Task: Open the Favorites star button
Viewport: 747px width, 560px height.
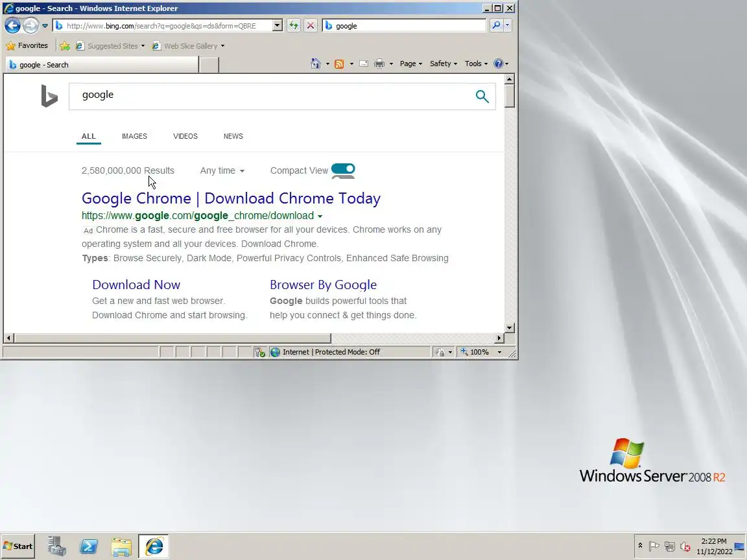Action: pyautogui.click(x=27, y=46)
